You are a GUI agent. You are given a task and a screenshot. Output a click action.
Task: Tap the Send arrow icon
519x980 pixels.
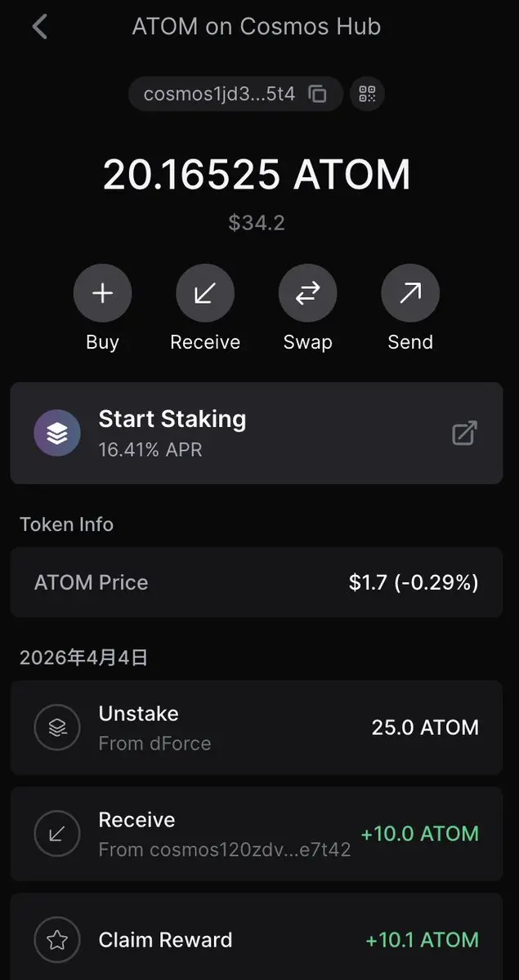click(x=410, y=294)
